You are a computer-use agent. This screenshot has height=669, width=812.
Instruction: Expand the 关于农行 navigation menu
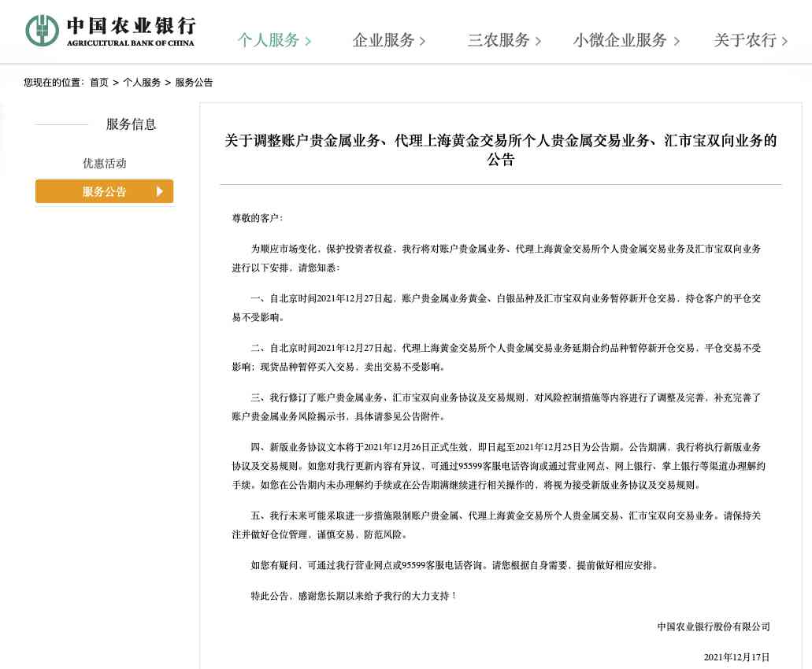pos(743,41)
